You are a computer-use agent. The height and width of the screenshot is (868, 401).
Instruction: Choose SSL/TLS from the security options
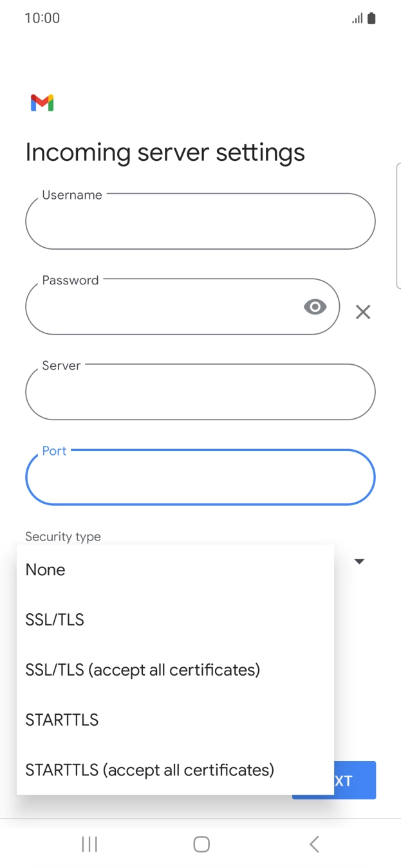[x=55, y=620]
